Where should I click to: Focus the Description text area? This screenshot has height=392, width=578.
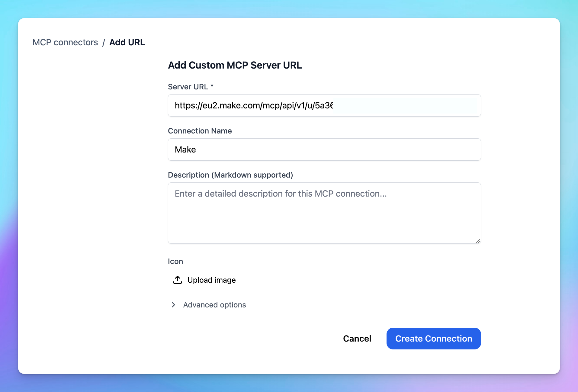coord(324,213)
